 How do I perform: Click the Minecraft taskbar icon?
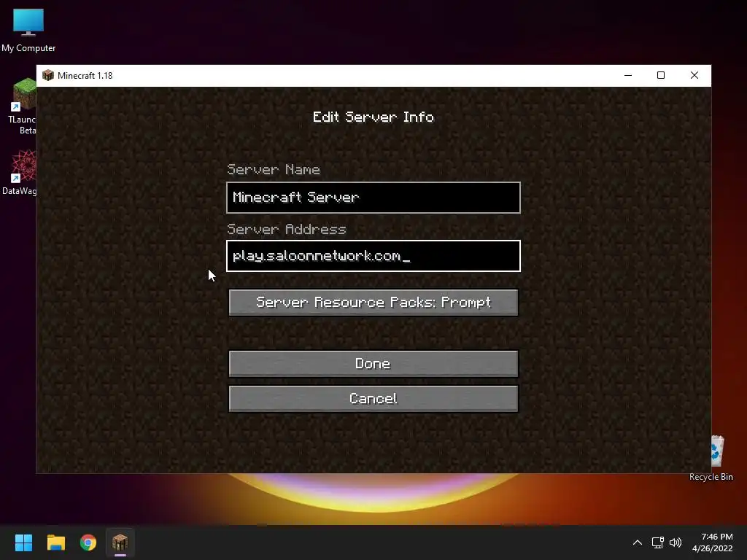tap(120, 542)
